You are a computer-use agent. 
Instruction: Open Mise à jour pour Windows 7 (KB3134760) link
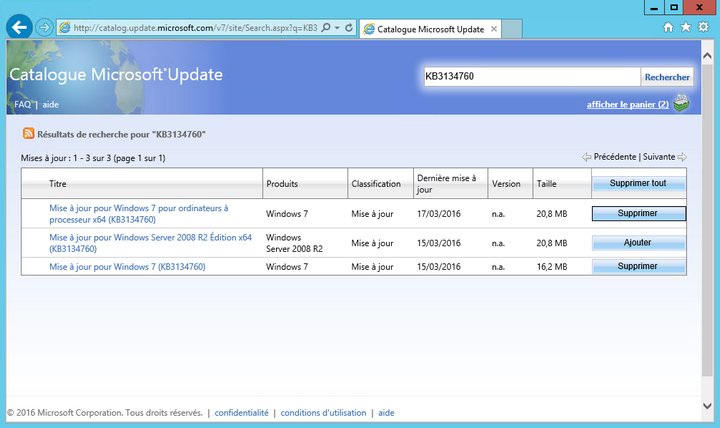point(127,267)
